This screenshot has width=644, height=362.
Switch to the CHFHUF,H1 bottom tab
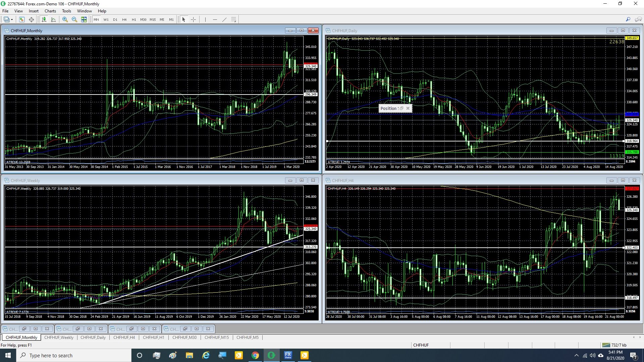(x=154, y=338)
